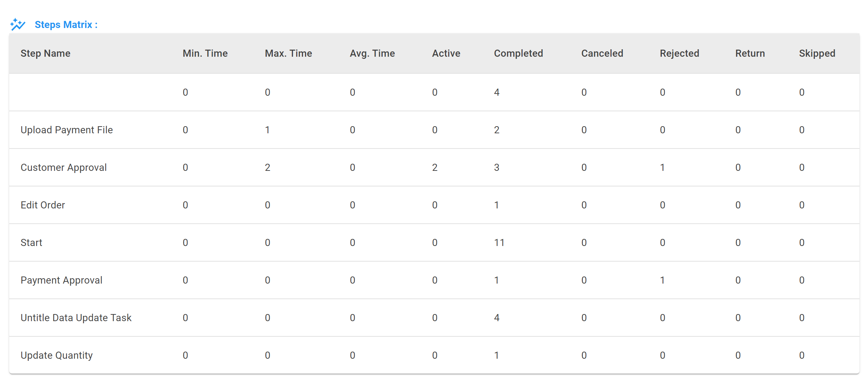Viewport: 868px width, 386px height.
Task: Click the Canceled column header
Action: click(602, 54)
